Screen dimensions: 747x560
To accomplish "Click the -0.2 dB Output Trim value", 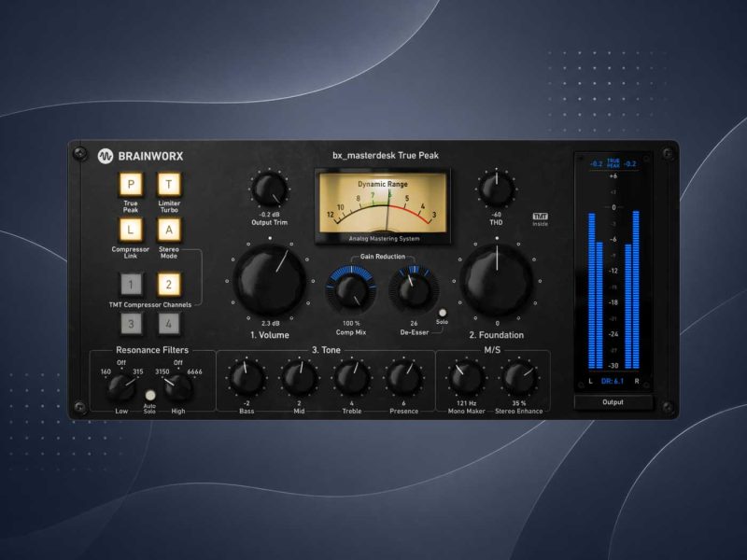I will [x=269, y=215].
